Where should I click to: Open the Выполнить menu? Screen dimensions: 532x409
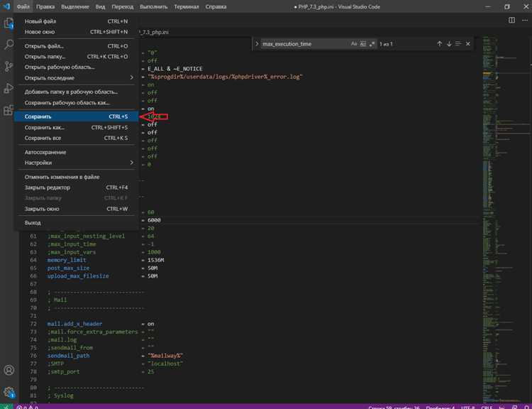[x=153, y=6]
